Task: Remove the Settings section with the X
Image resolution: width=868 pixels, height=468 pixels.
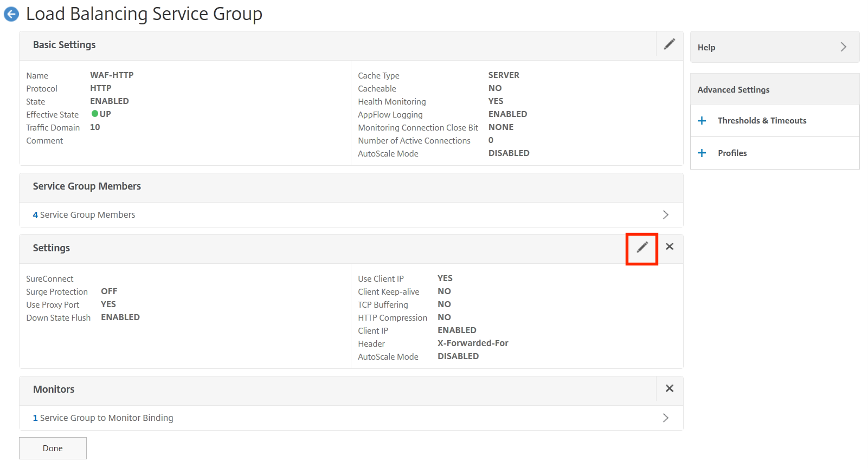Action: (670, 247)
